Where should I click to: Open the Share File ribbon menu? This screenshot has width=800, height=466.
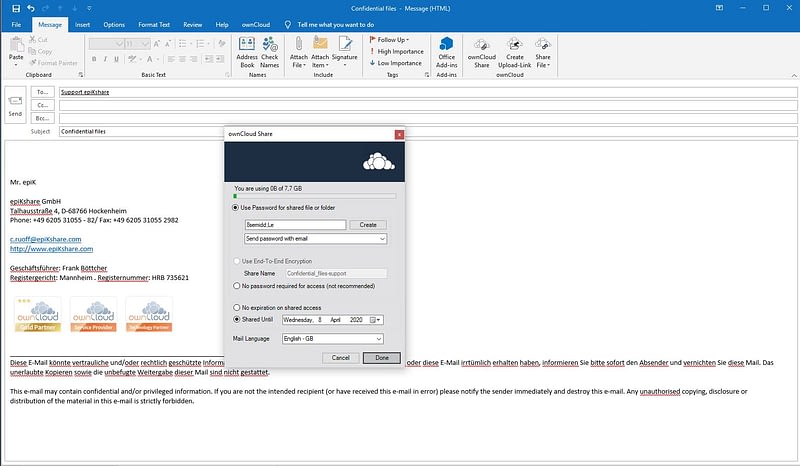543,52
